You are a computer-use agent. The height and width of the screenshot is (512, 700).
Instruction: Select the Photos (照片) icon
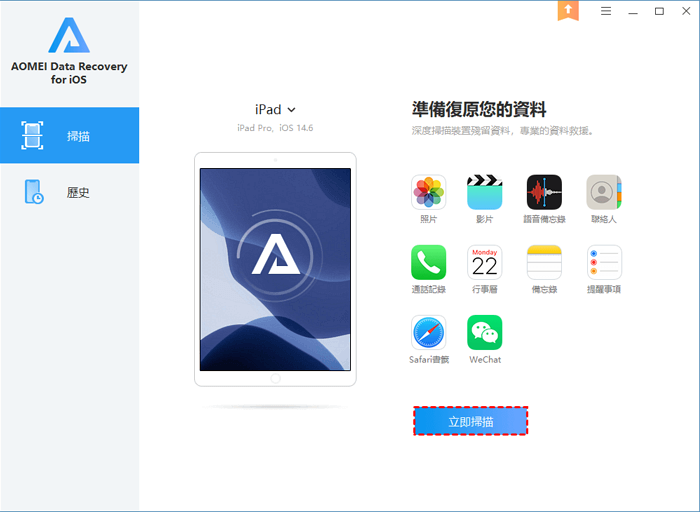tap(428, 192)
